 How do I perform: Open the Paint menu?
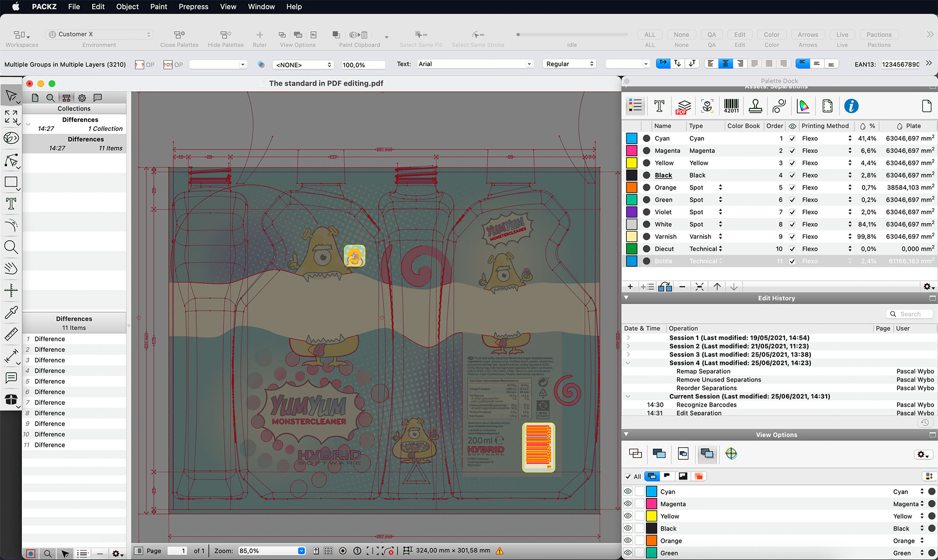click(x=158, y=7)
